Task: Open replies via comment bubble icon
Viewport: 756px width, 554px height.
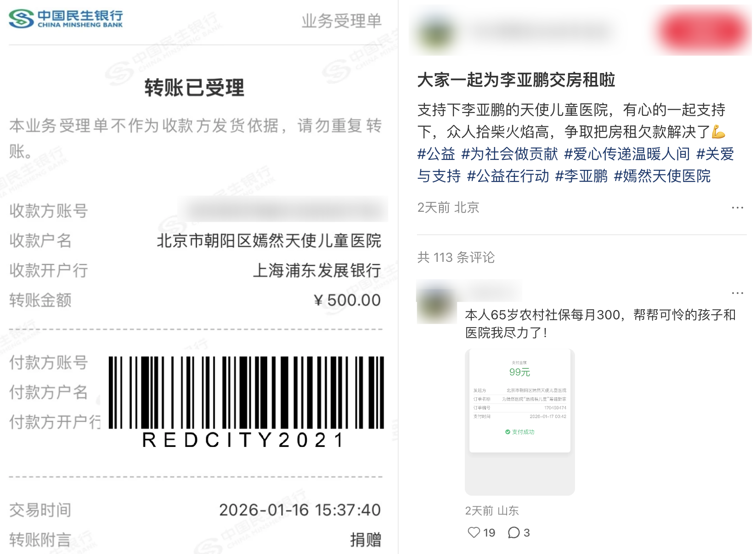Action: (514, 532)
